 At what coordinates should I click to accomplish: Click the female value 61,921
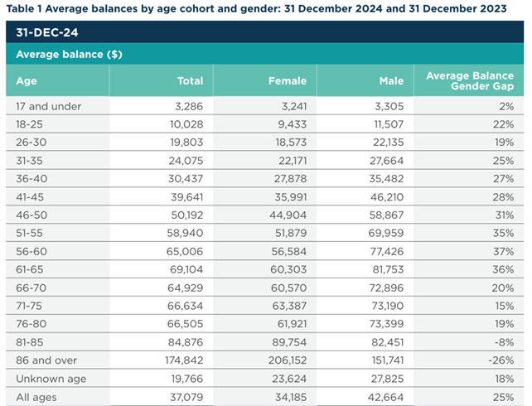pyautogui.click(x=293, y=324)
